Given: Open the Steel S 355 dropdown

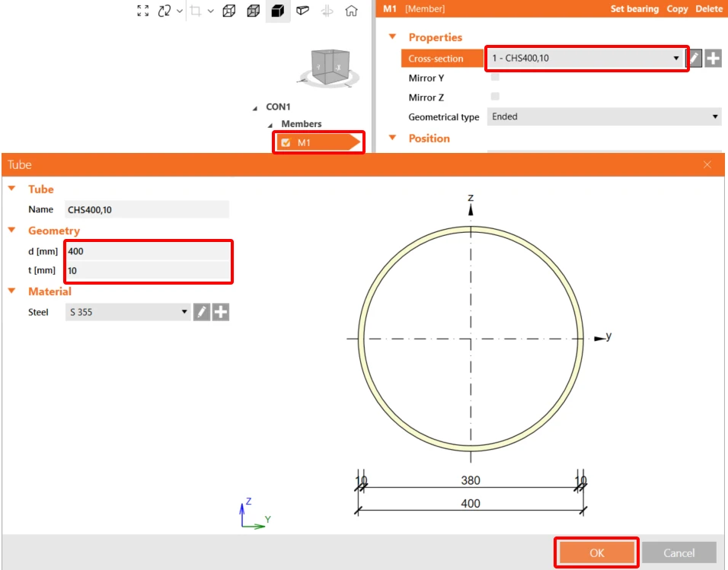Looking at the screenshot, I should [128, 312].
